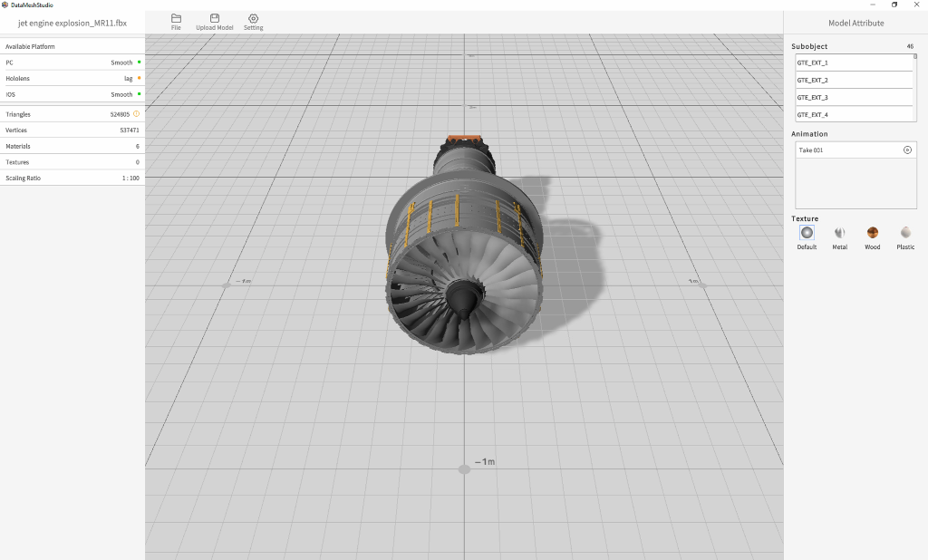Click the Vertices value 537471
The height and width of the screenshot is (560, 928).
pos(130,130)
